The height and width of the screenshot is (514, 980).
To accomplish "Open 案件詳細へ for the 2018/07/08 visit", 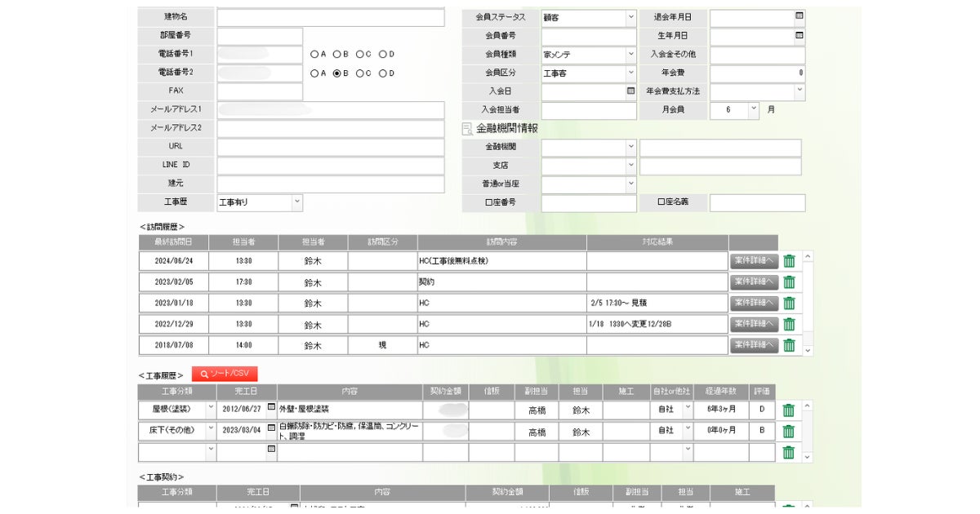I will pyautogui.click(x=754, y=344).
